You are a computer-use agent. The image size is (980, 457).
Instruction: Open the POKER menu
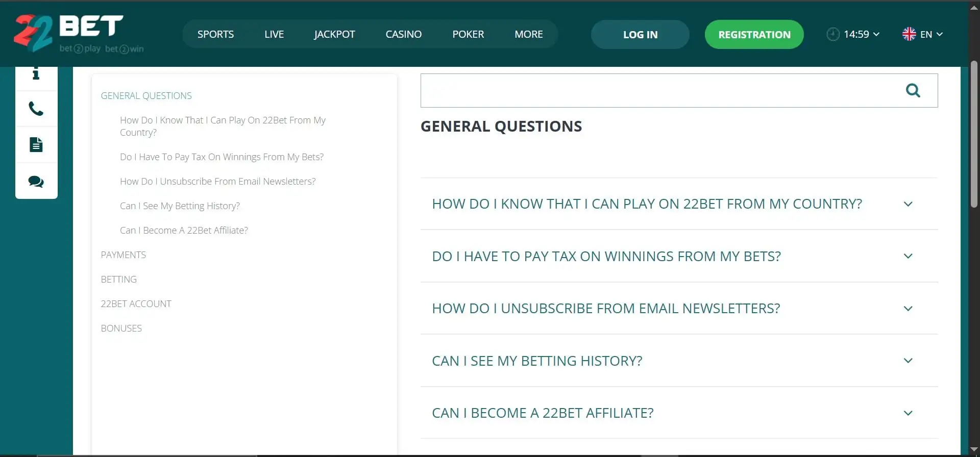pyautogui.click(x=468, y=34)
